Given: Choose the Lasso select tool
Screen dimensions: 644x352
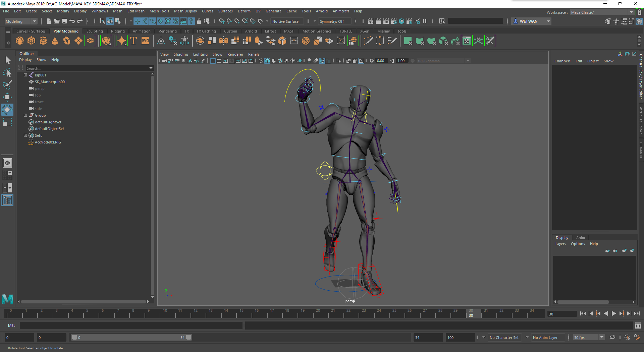Looking at the screenshot, I should coord(7,72).
